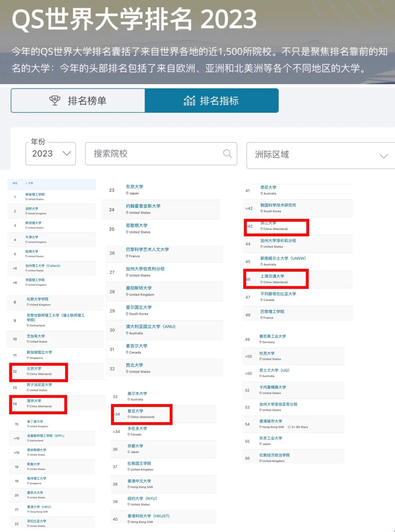This screenshot has height=532, width=395.
Task: Open 斯坦福大学 link
Action: (33, 223)
